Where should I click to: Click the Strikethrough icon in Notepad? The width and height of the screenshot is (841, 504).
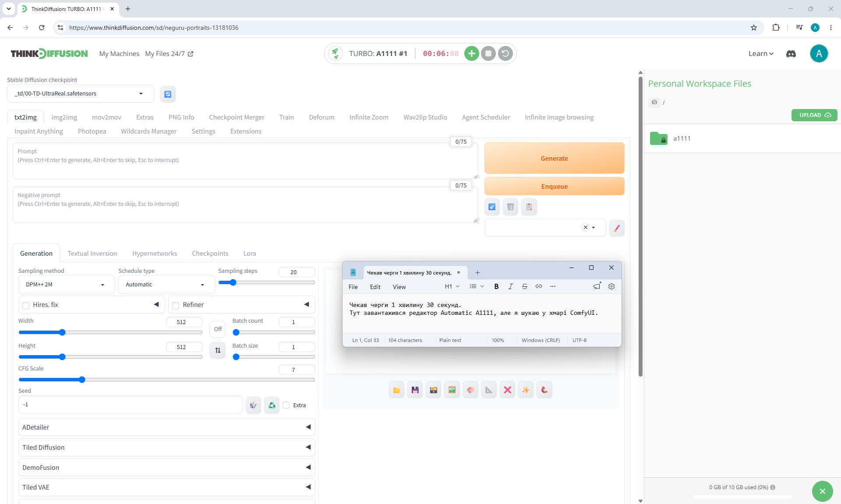(x=525, y=286)
